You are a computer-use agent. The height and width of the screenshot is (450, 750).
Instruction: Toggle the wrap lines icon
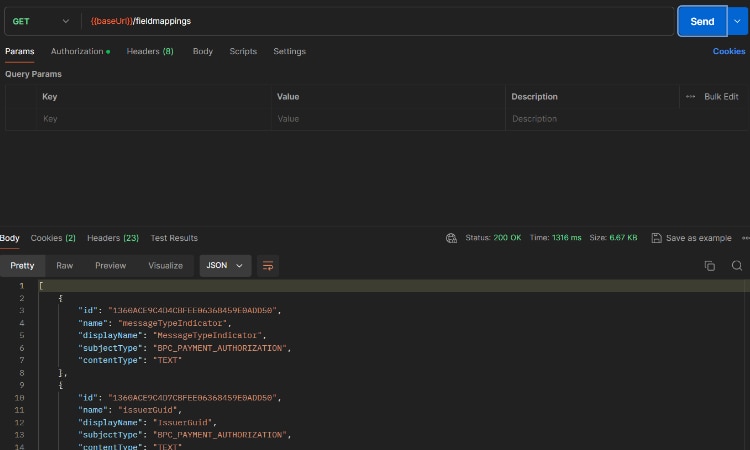268,266
